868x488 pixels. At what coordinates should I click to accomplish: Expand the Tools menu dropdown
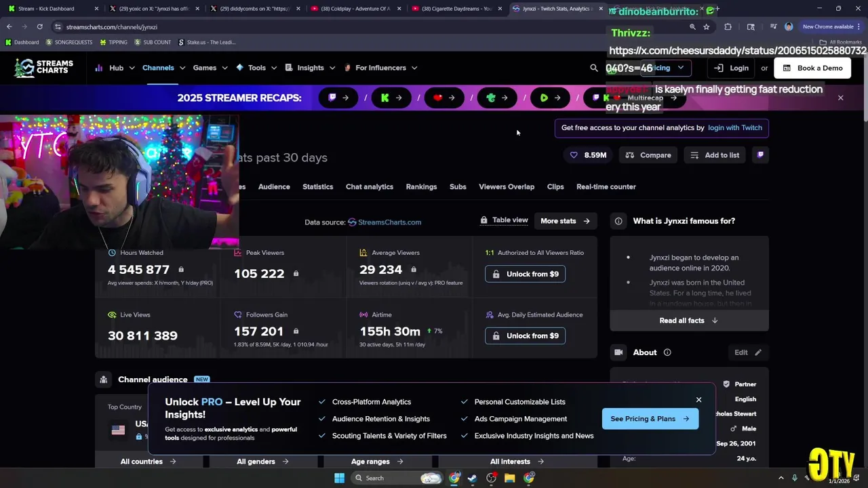point(256,68)
